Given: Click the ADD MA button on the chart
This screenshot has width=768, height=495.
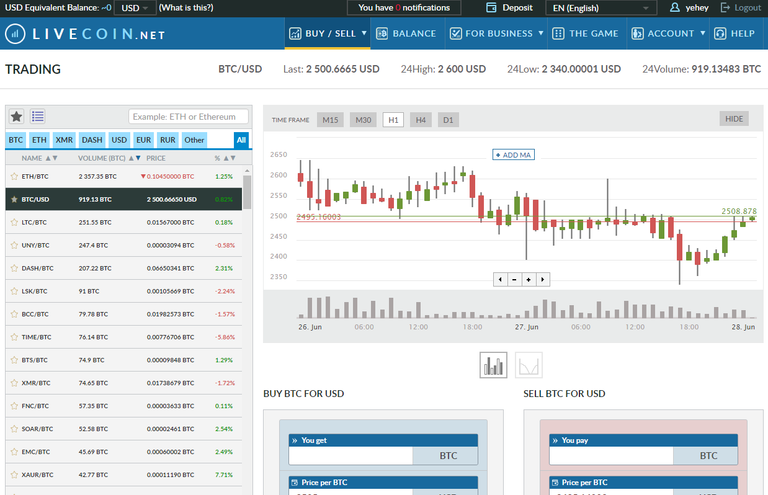Looking at the screenshot, I should tap(514, 155).
